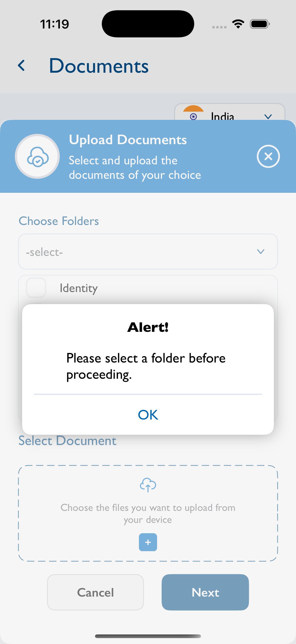The width and height of the screenshot is (296, 644).
Task: Expand the Choose Folders select dropdown
Action: [x=148, y=252]
